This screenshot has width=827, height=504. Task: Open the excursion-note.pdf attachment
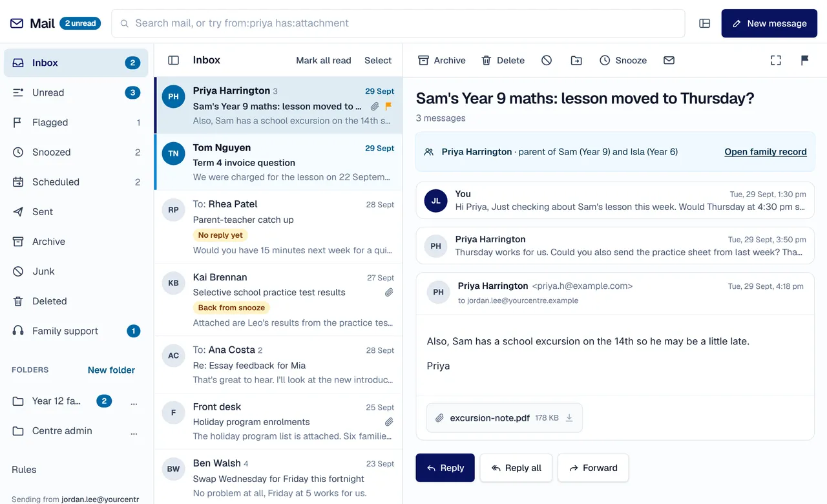tap(504, 418)
